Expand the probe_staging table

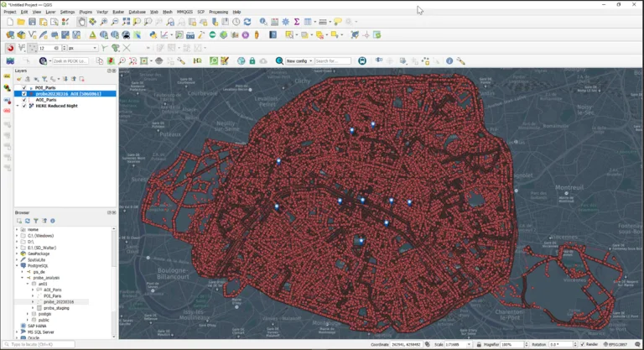tap(34, 308)
